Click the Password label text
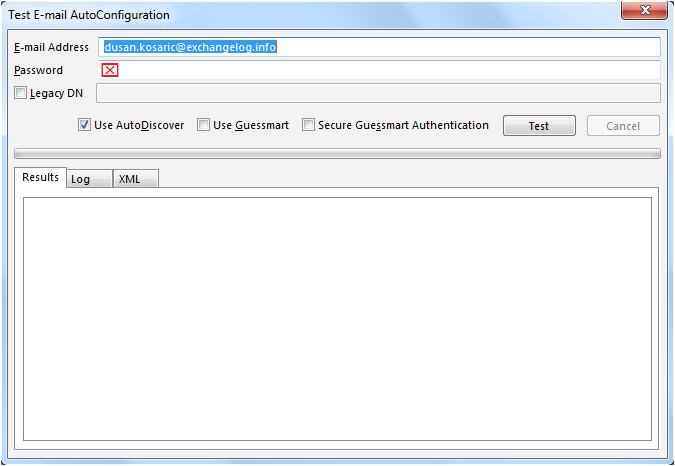 click(x=39, y=70)
